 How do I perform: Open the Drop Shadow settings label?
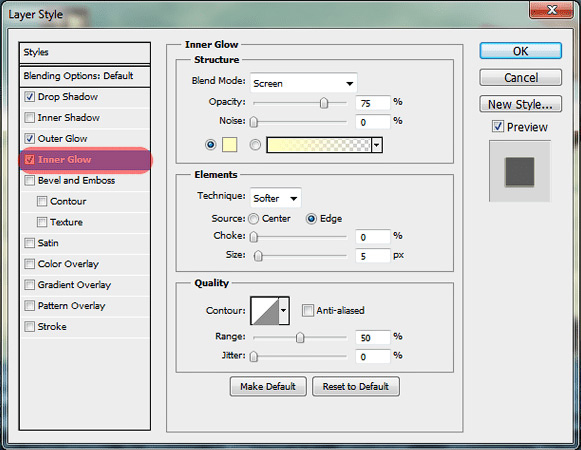[x=68, y=97]
